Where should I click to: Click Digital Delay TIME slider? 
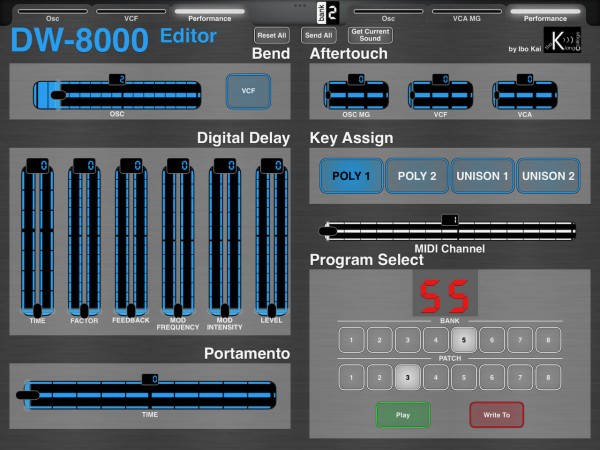(37, 239)
